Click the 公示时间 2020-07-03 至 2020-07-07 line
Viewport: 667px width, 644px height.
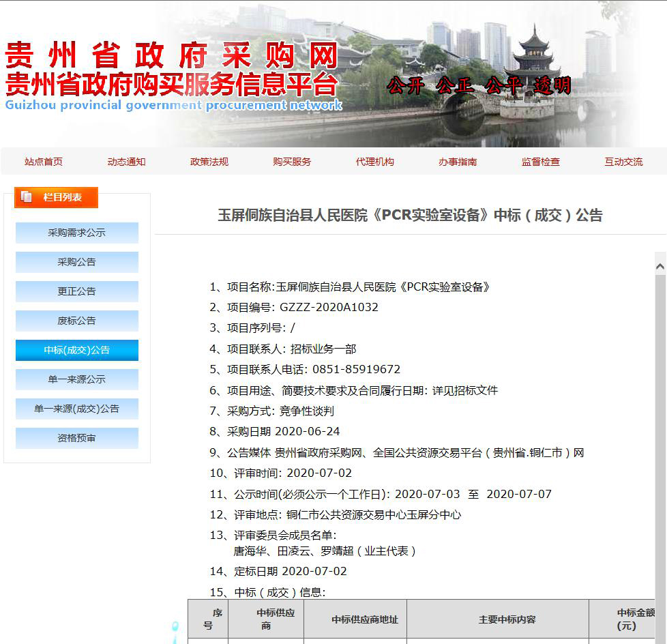[381, 494]
